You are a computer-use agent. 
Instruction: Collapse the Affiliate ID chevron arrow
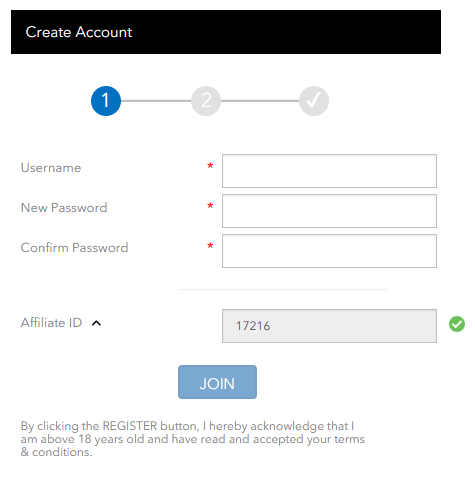[96, 323]
